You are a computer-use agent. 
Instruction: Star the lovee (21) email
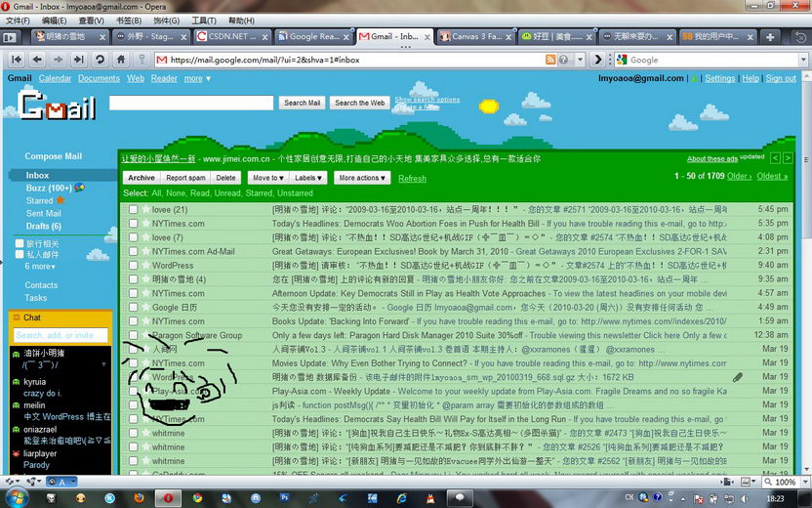[146, 209]
